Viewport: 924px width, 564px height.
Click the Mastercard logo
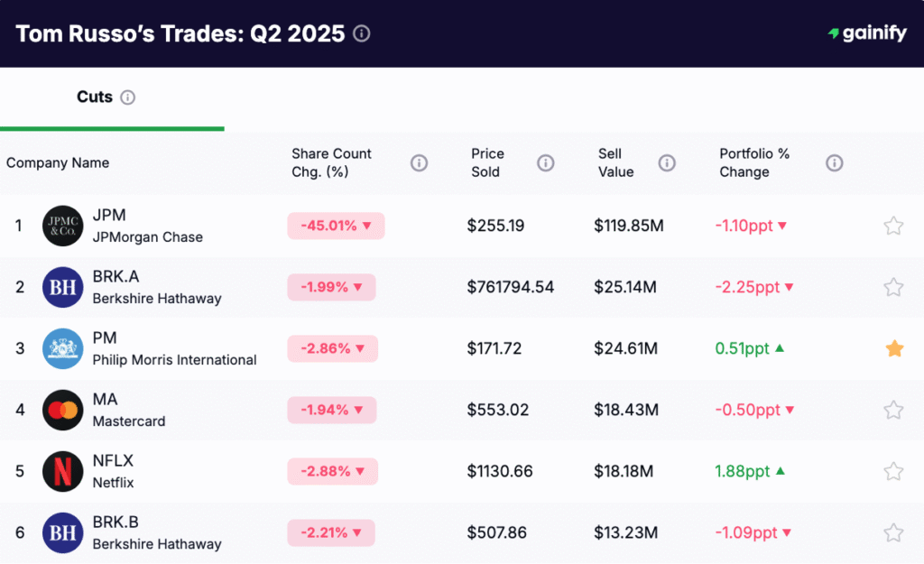click(62, 410)
